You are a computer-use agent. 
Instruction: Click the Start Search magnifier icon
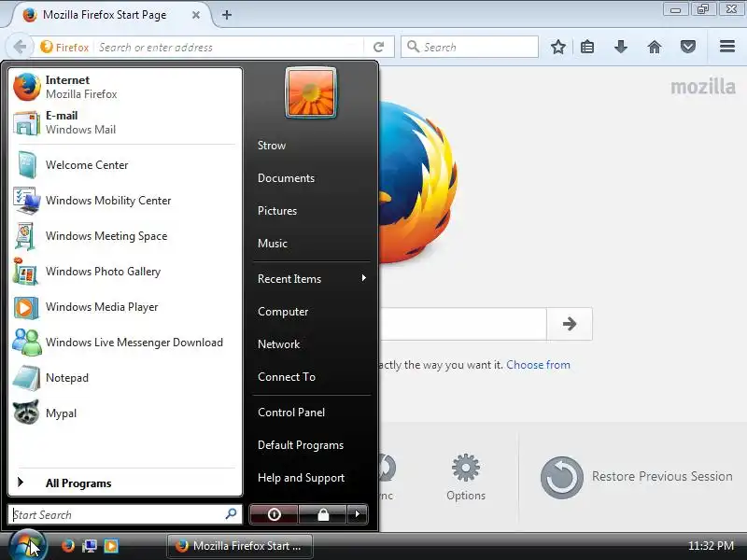(x=231, y=514)
